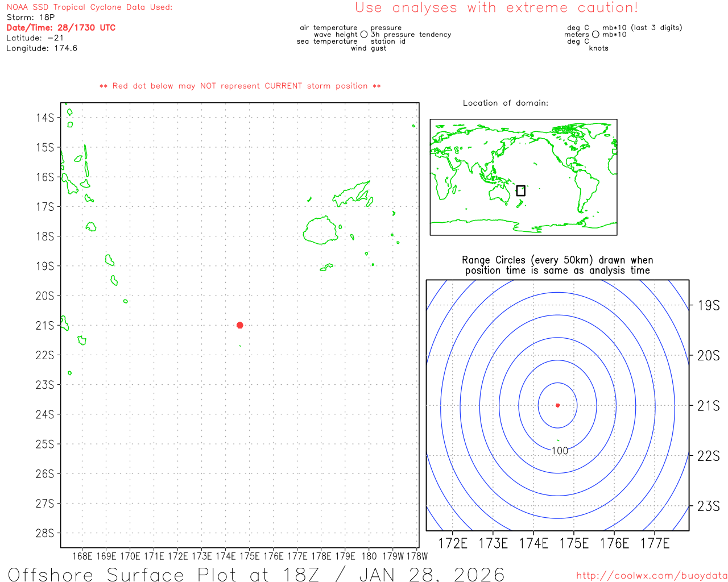Click the 21S latitude label on main map
Screen dimensions: 728x582
[x=45, y=326]
